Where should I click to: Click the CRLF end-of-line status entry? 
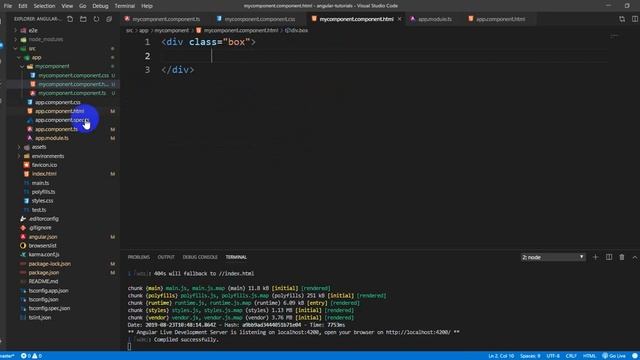(571, 356)
